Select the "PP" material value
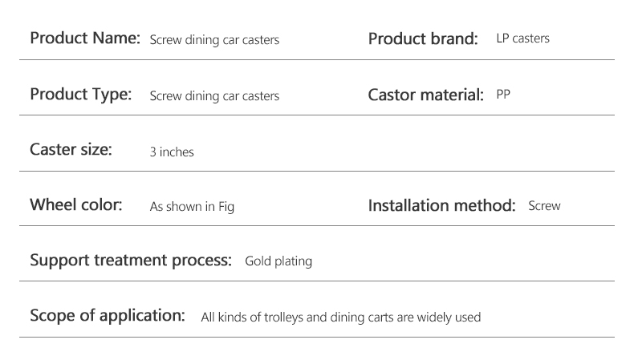Screen dimensions: 634x364 (503, 95)
